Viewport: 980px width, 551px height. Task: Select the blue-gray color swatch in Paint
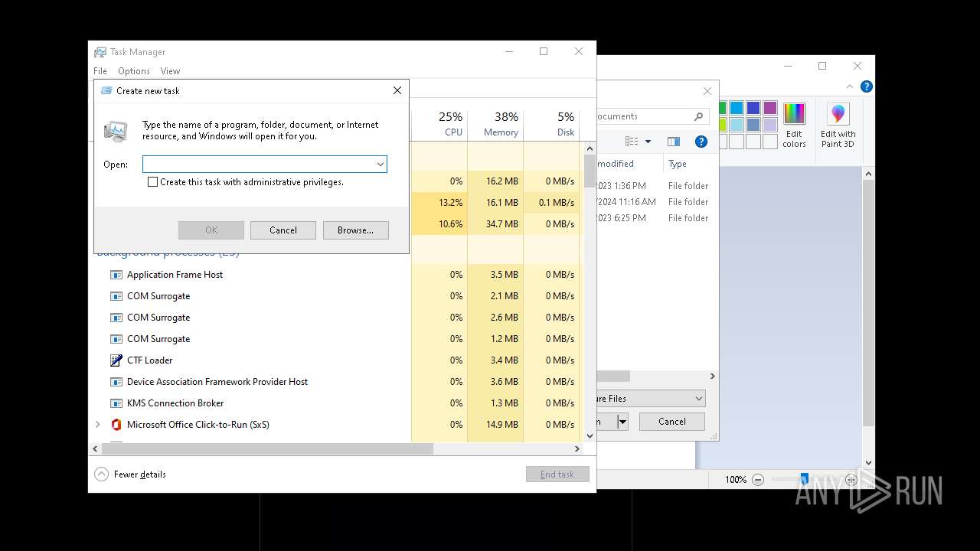coord(753,125)
